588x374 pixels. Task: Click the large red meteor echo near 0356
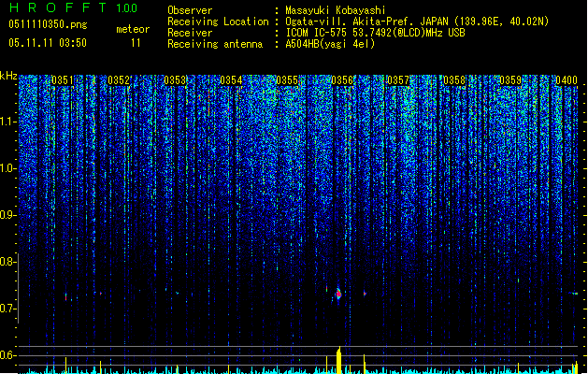(338, 294)
